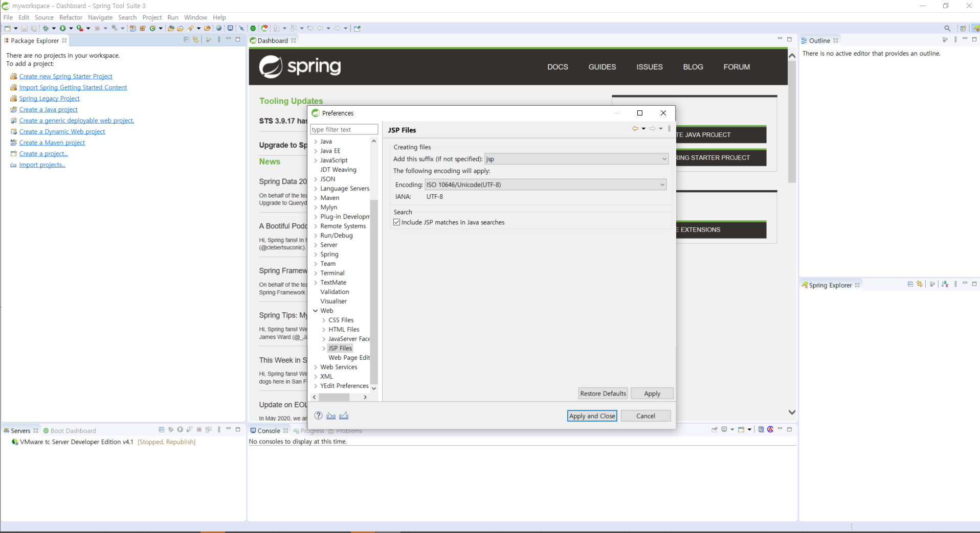Click Create a Maven project link
The width and height of the screenshot is (980, 533).
(x=52, y=143)
